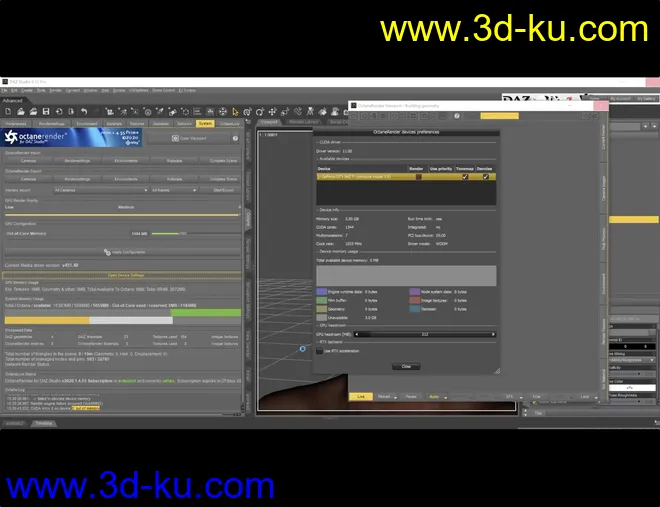Adjust the GPU headroom slider
The image size is (660, 507).
[x=424, y=334]
